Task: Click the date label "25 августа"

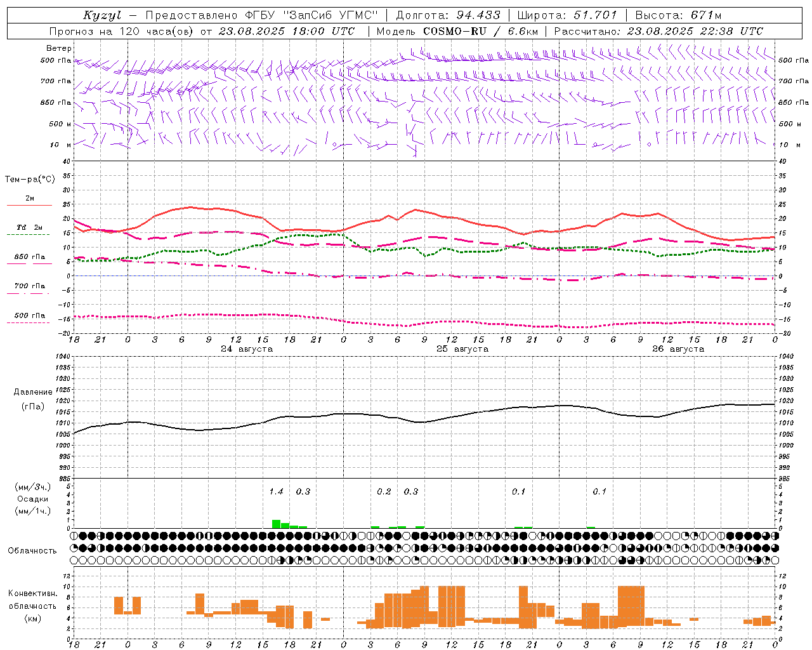Action: (462, 349)
